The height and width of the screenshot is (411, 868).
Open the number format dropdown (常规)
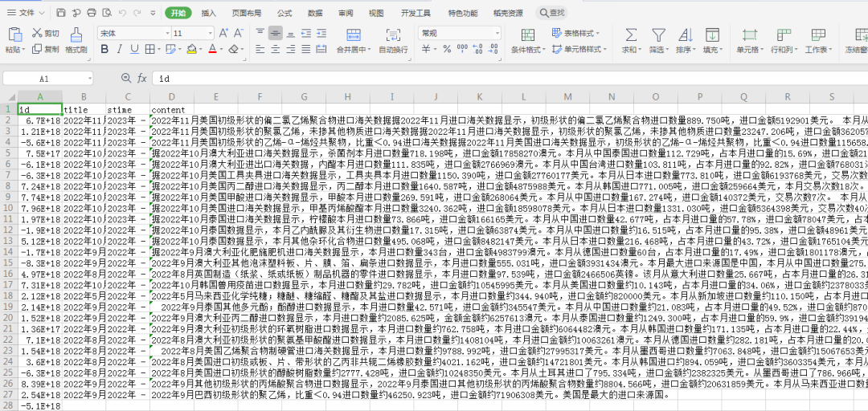coord(497,34)
